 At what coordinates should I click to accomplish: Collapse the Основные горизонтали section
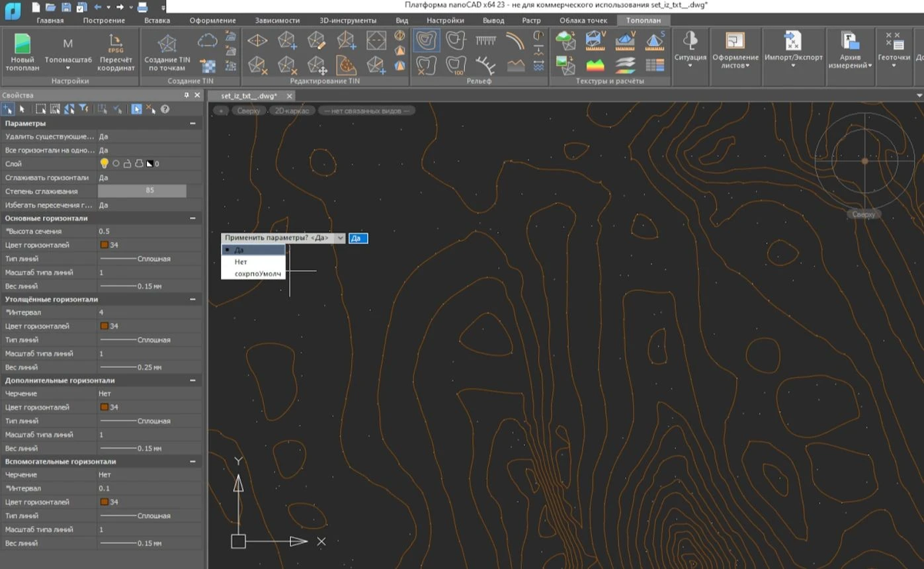[x=192, y=218]
